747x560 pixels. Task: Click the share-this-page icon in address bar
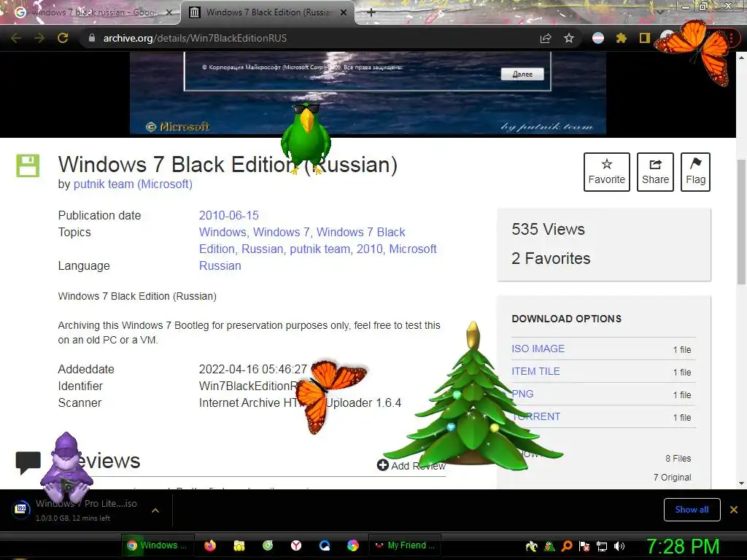(x=546, y=38)
